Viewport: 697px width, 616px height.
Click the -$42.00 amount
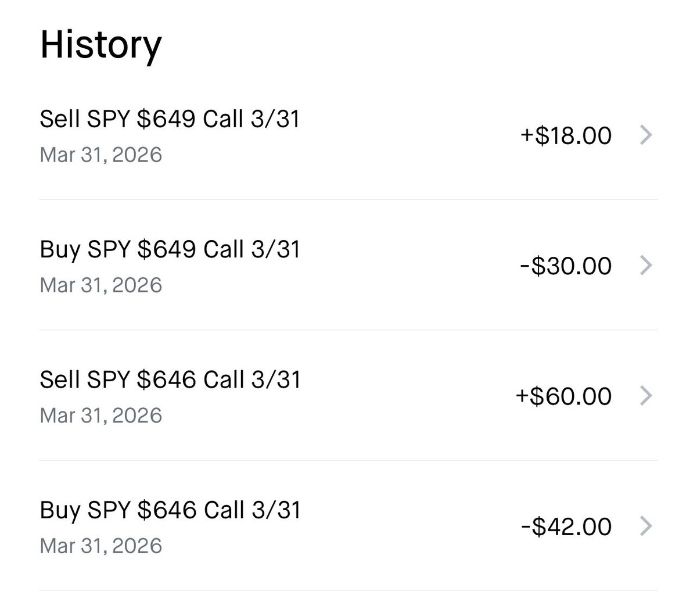click(x=566, y=527)
